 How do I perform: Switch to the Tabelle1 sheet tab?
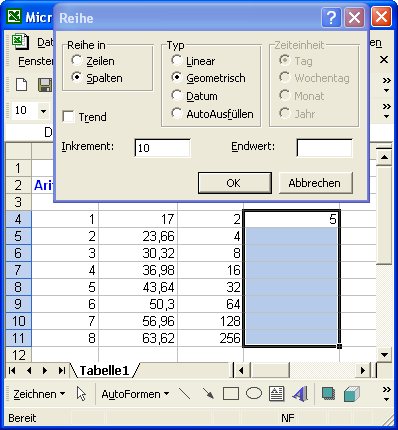(x=104, y=370)
